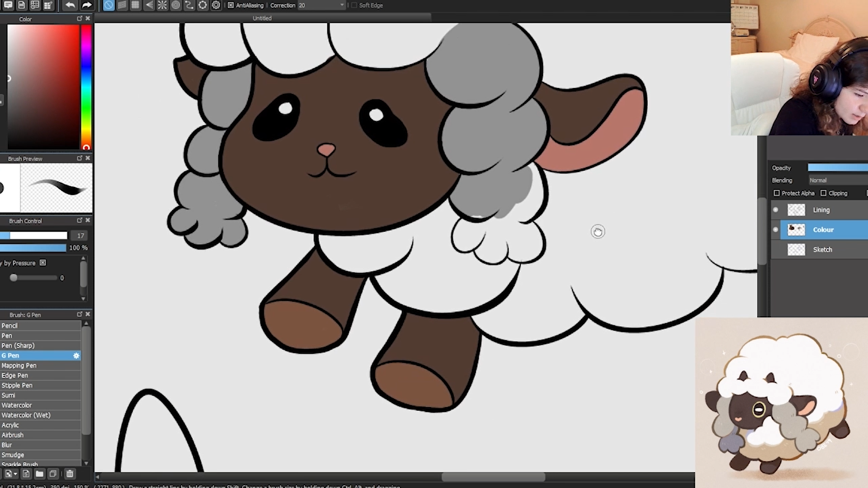The width and height of the screenshot is (868, 488).
Task: Pick a color in the saturation square
Action: point(43,87)
